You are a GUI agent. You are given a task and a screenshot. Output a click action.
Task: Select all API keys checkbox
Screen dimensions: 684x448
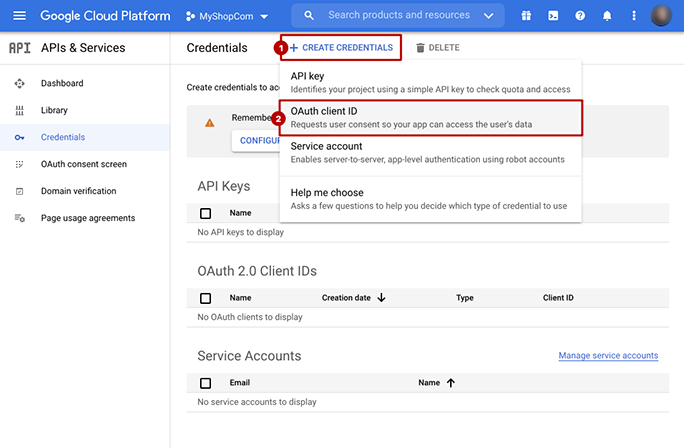(205, 213)
